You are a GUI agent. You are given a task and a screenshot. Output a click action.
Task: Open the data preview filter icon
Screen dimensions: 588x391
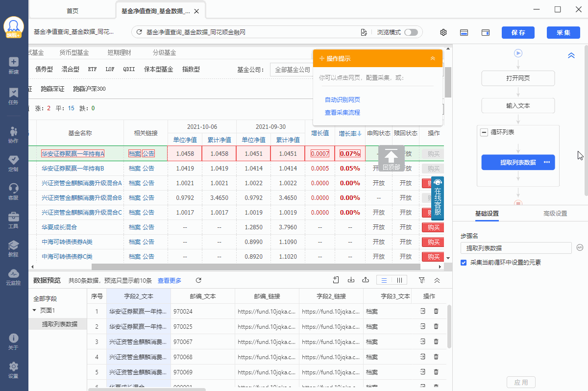click(422, 280)
